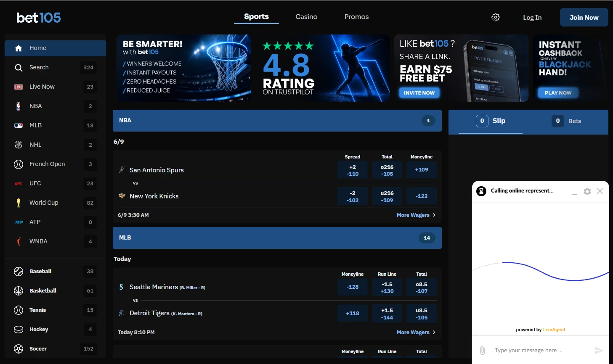The width and height of the screenshot is (613, 364).
Task: Click the Hockey puck icon
Action: [x=19, y=330]
